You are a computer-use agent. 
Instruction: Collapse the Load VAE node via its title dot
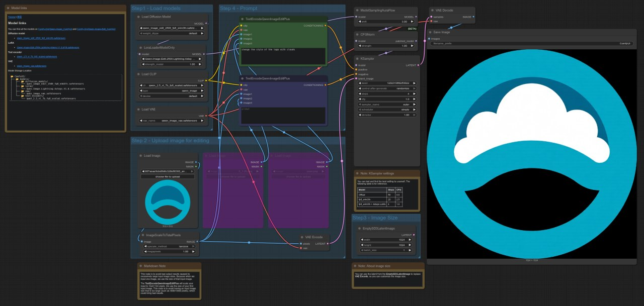(x=139, y=109)
